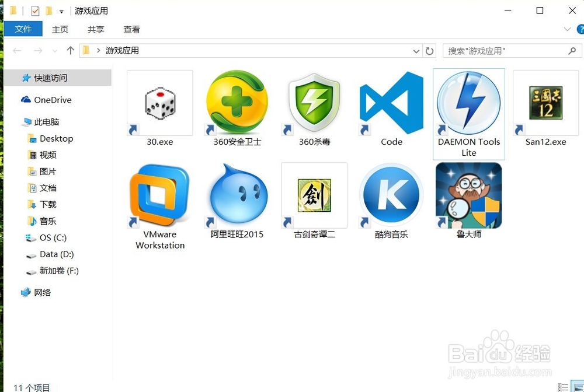This screenshot has height=392, width=584.
Task: Open the 文件 menu tab
Action: [23, 29]
